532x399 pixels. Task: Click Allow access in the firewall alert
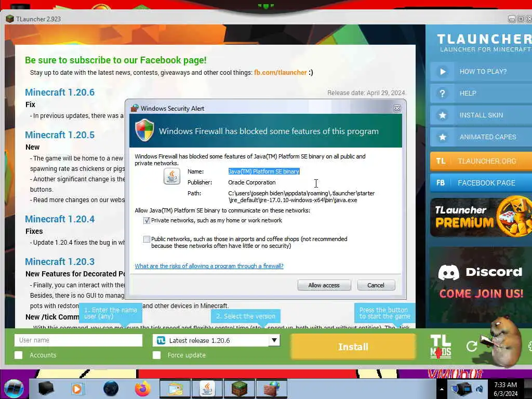click(x=324, y=285)
